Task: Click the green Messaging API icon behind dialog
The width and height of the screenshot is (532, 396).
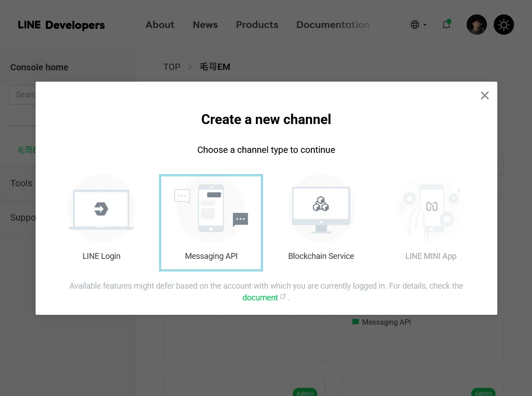Action: [355, 322]
